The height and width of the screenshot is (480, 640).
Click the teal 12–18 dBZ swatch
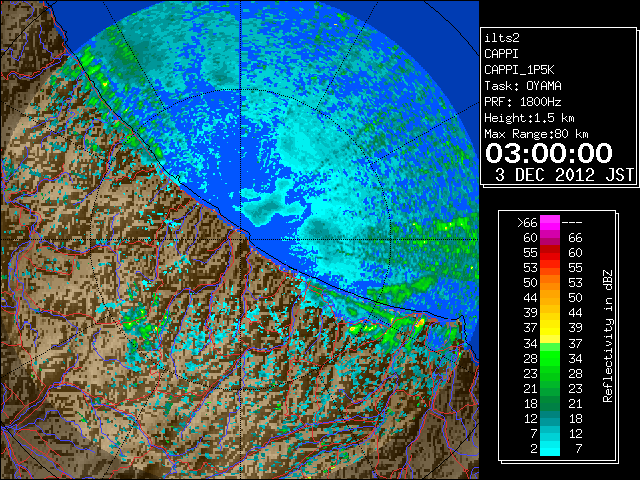click(x=550, y=418)
